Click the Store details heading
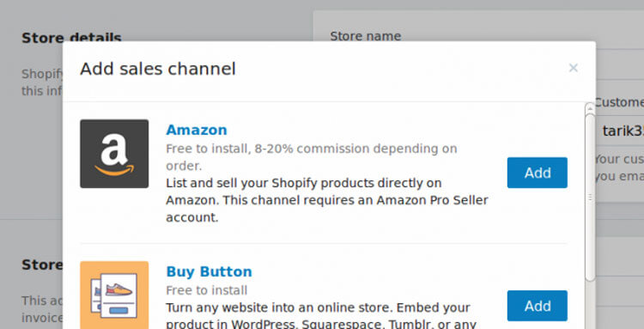The height and width of the screenshot is (329, 644). tap(71, 38)
